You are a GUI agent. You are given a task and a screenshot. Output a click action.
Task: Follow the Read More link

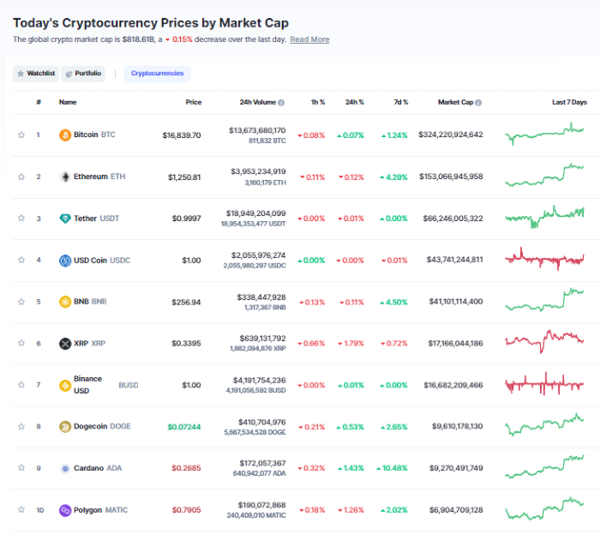[310, 39]
